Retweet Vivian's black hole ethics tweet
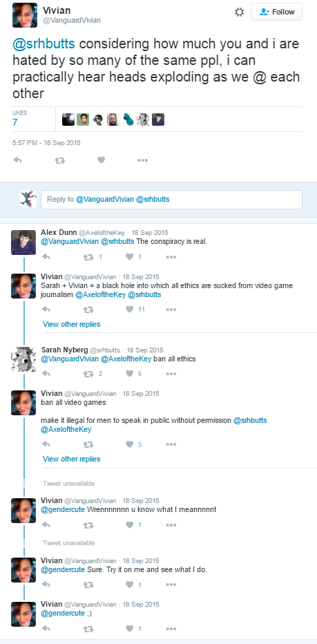 pyautogui.click(x=88, y=310)
